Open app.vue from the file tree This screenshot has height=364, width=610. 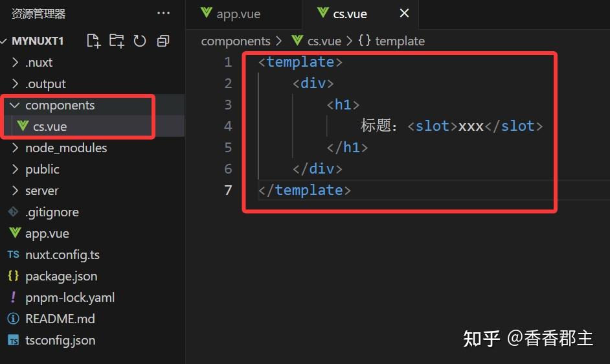click(92, 234)
